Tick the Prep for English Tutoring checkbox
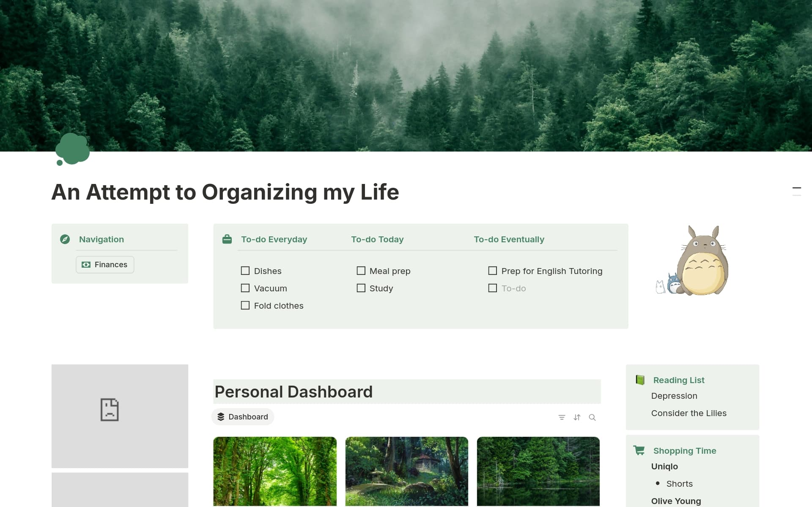Screen dimensions: 812x507 (493, 271)
